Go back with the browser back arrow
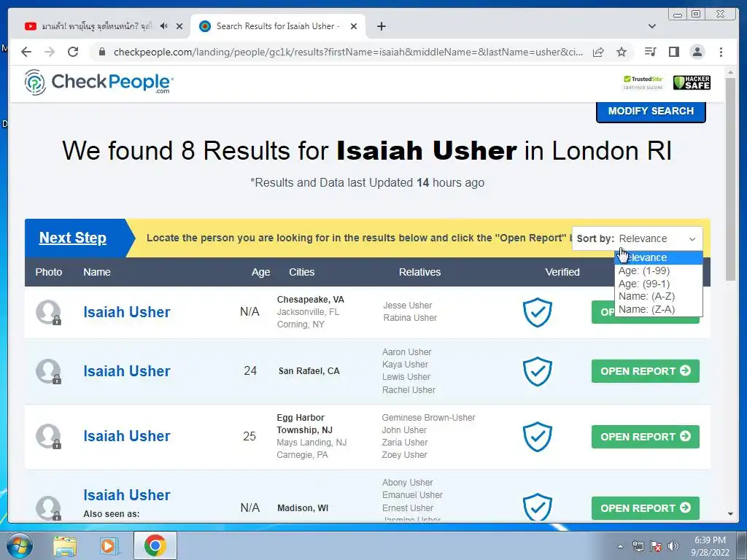 (26, 52)
